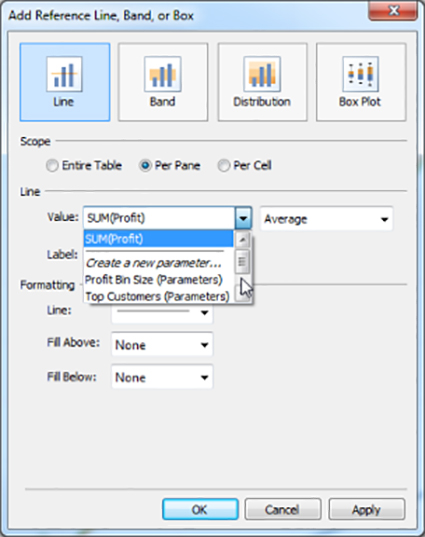
Task: Confirm with the OK button
Action: pos(200,509)
